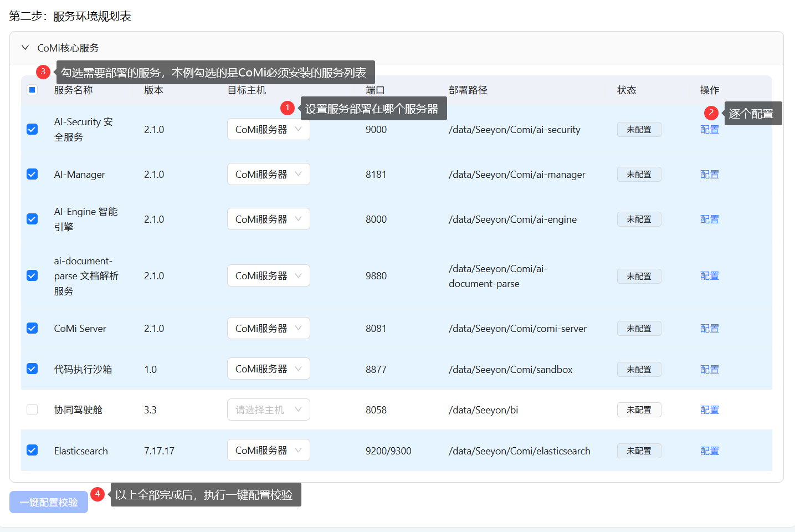Screen dimensions: 795x532
Task: Click 未配置 status tag for 协同驾驶舱
Action: (x=639, y=410)
